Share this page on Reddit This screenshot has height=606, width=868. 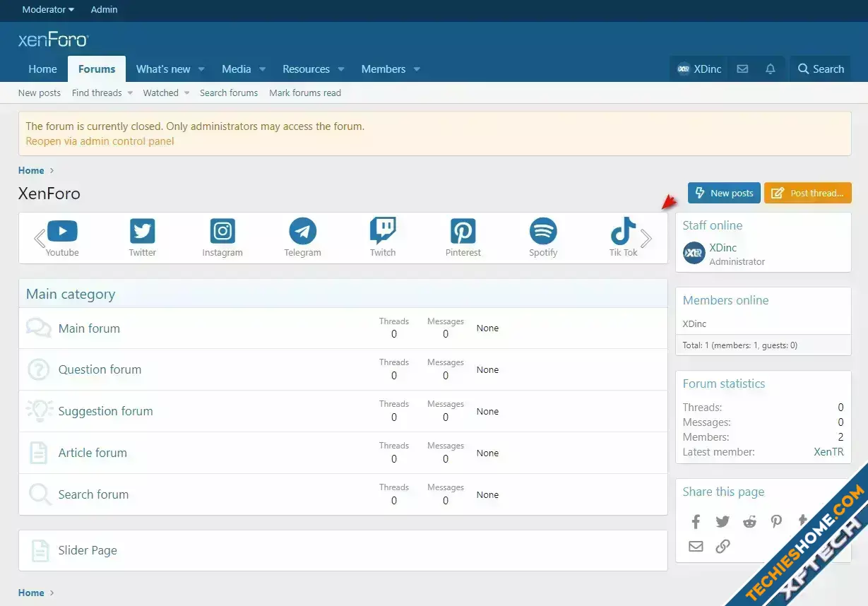tap(749, 522)
